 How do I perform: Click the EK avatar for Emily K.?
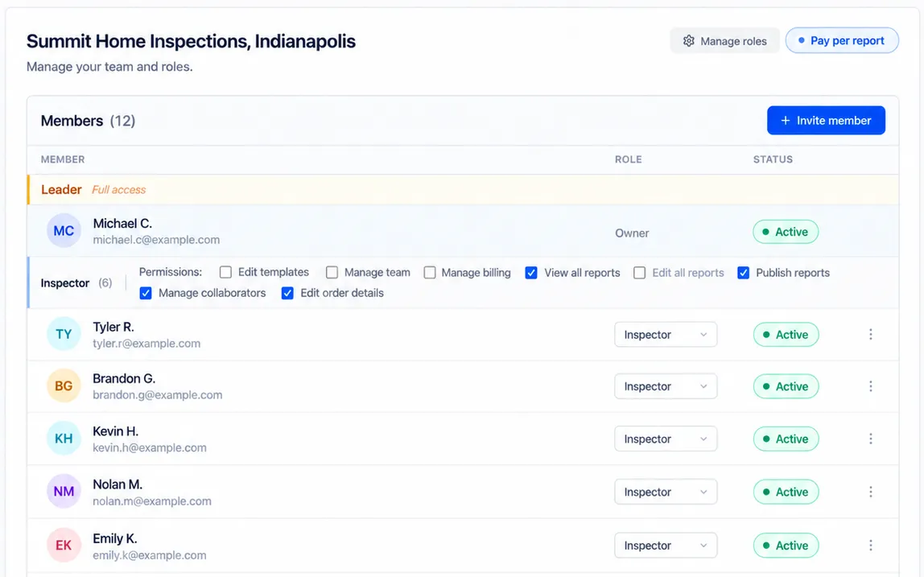pos(64,545)
